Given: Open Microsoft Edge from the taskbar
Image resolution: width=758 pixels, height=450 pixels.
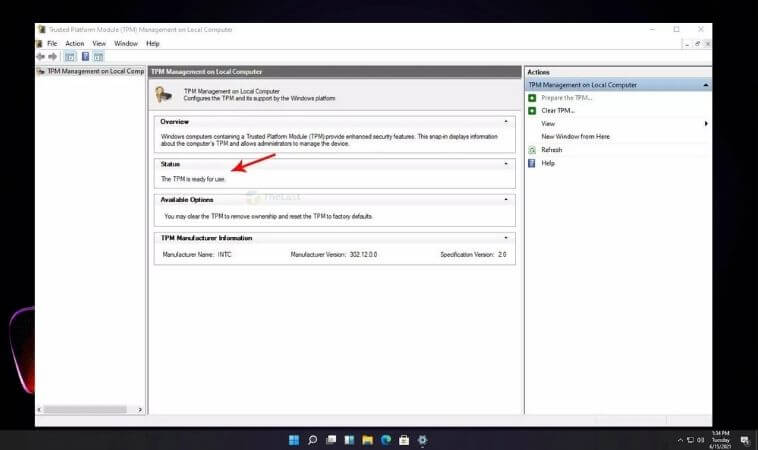Looking at the screenshot, I should [x=385, y=440].
